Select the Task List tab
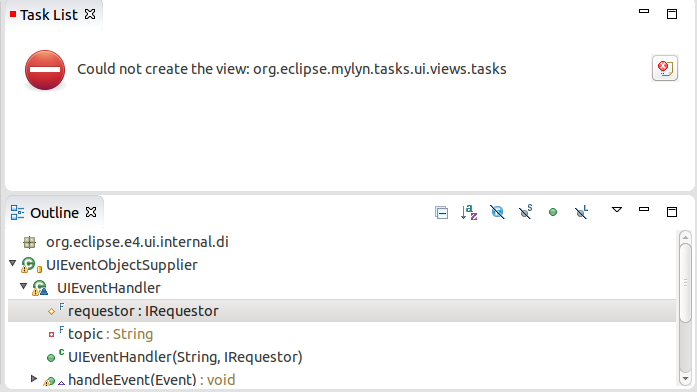Image resolution: width=697 pixels, height=392 pixels. tap(48, 15)
